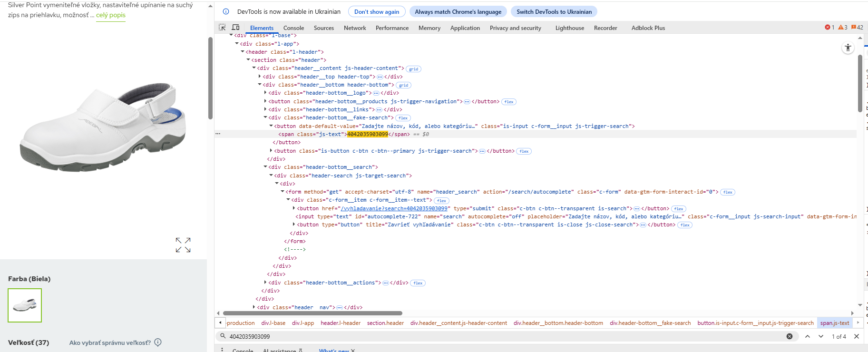Click the Elements panel horizontal scrollbar

(312, 313)
